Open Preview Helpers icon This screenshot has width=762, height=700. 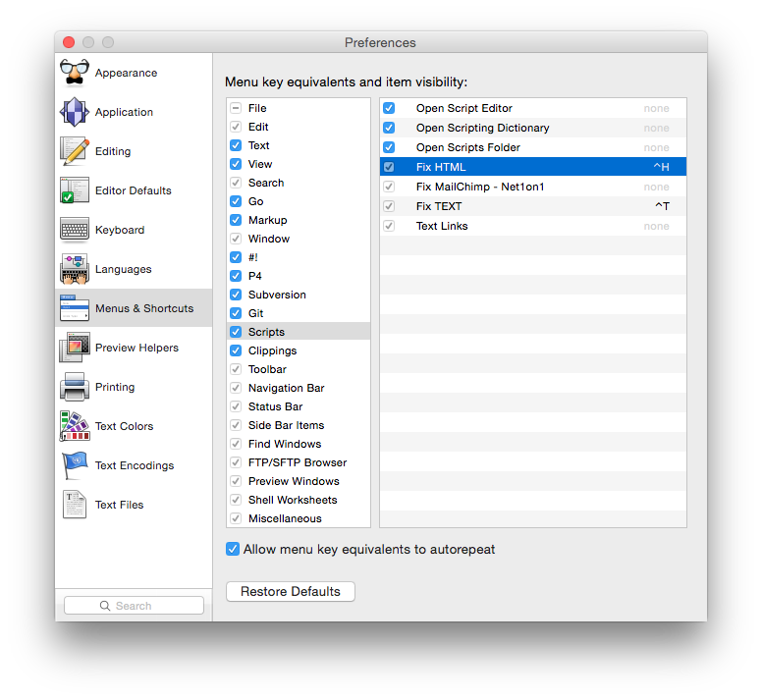point(75,348)
